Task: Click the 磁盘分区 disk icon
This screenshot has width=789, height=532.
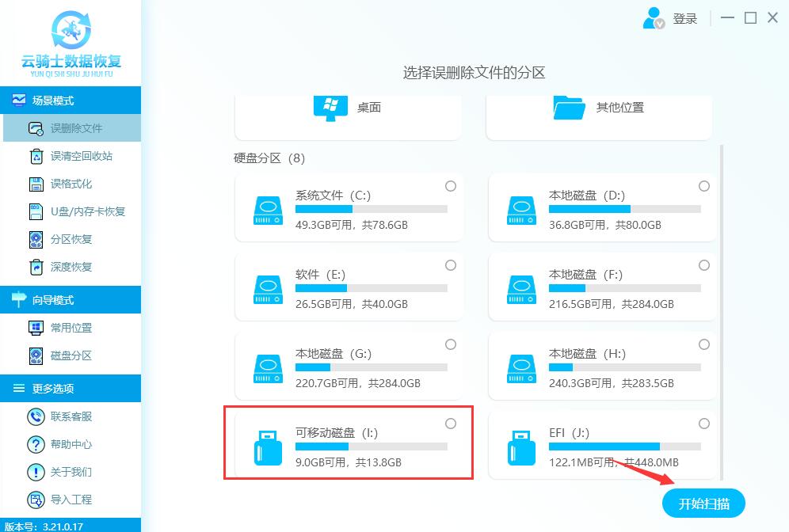Action: click(36, 355)
